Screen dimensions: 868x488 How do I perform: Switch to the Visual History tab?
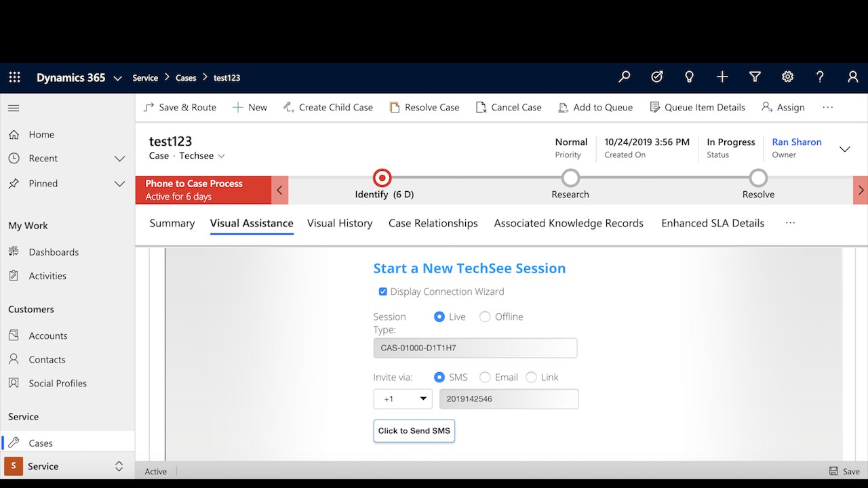pos(340,223)
